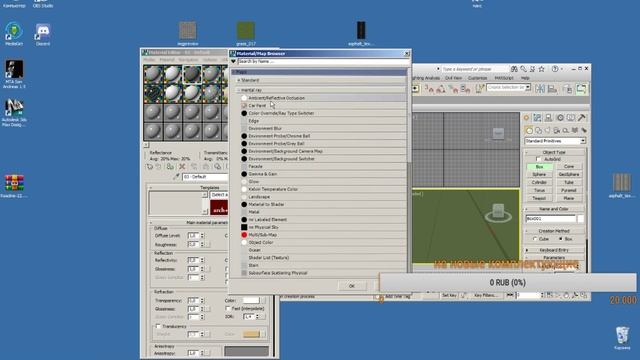Click the Mirror tool in 3ds Max toolbar
640x360 pixels.
[540, 88]
